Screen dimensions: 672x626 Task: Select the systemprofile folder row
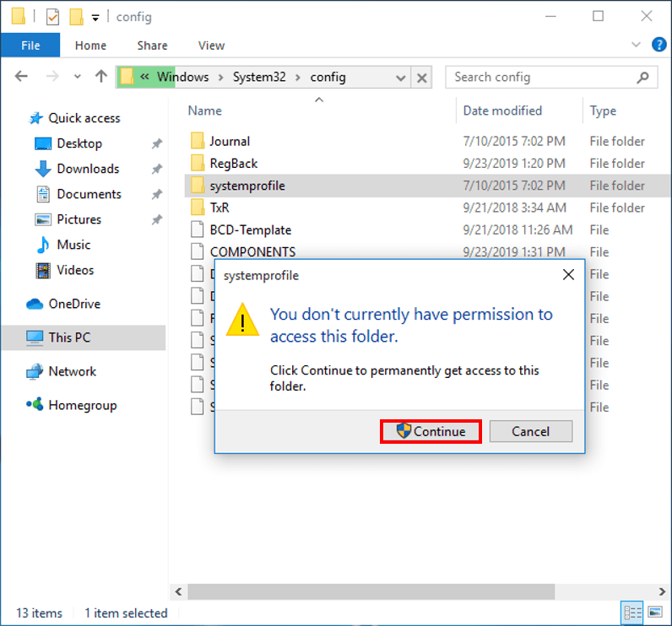pos(427,186)
